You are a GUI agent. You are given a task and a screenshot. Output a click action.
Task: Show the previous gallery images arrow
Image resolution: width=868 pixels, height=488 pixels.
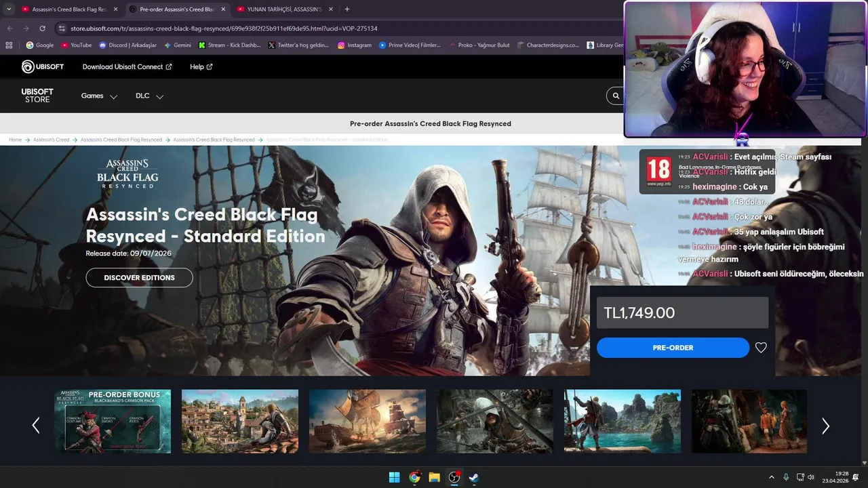[x=36, y=426]
